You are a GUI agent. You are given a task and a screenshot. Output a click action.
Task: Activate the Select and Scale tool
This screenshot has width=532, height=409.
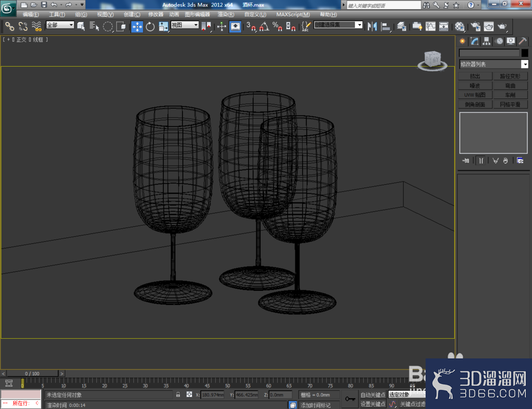(163, 27)
